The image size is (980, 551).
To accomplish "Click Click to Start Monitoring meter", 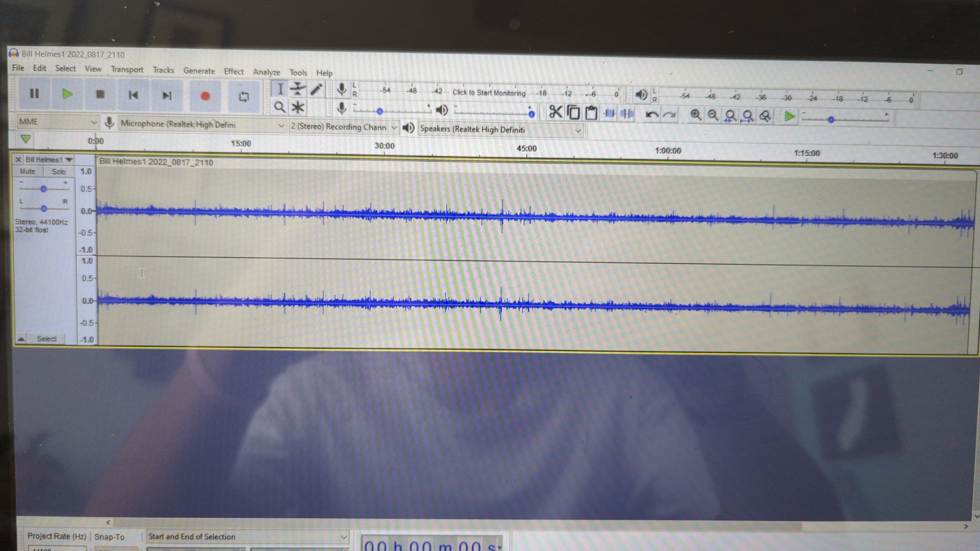I will point(489,93).
